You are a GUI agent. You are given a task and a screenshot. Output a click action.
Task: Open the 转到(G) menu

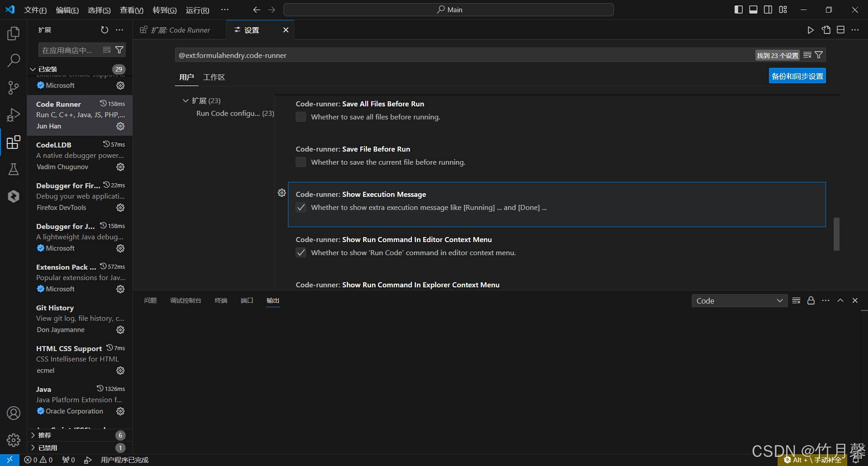pyautogui.click(x=165, y=10)
